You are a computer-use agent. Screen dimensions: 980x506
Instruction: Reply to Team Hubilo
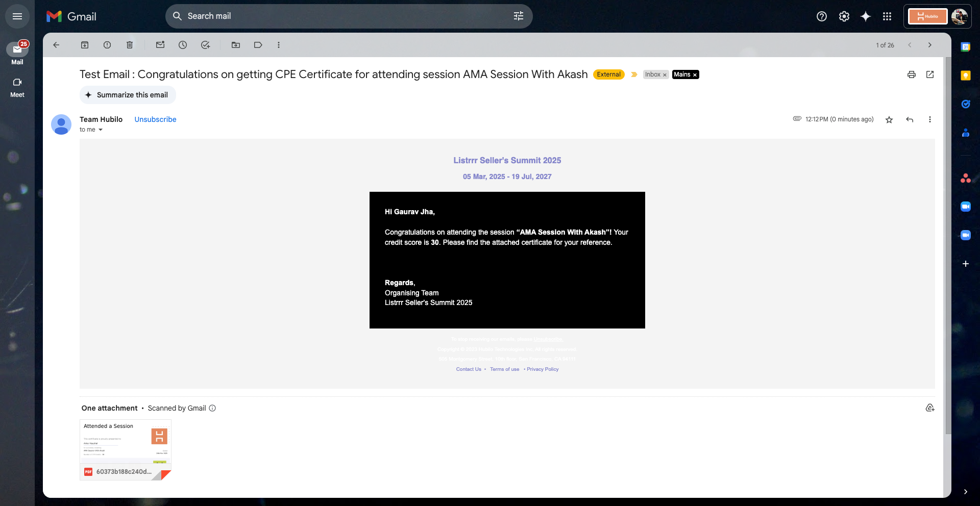(910, 119)
